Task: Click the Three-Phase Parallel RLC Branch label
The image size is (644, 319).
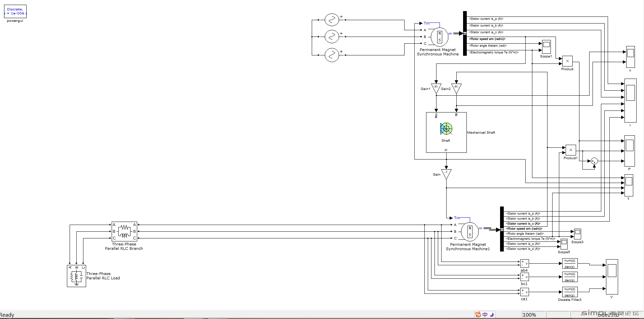Action: (124, 246)
